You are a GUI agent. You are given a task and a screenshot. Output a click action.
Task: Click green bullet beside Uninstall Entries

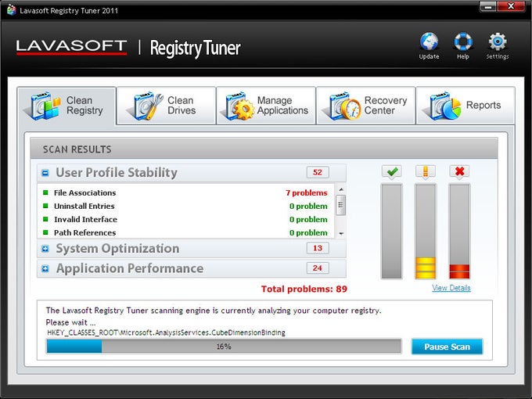click(x=45, y=206)
